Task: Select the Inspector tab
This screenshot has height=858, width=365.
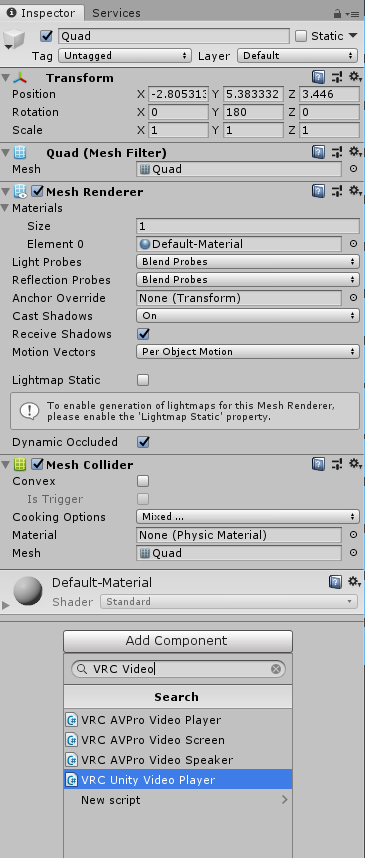Action: point(42,13)
